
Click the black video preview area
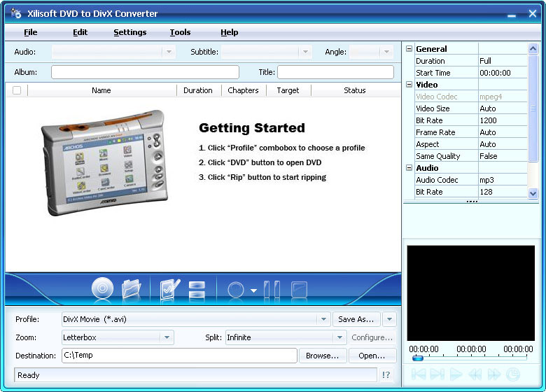471,293
